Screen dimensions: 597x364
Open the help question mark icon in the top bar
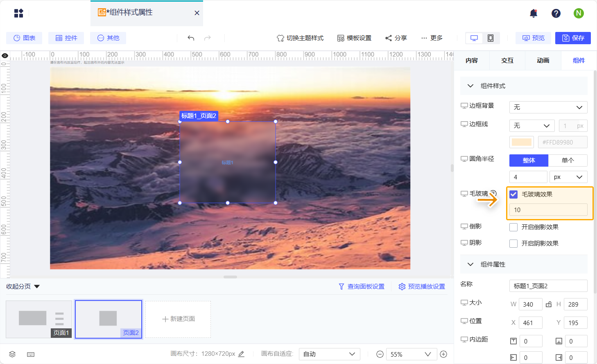click(556, 14)
